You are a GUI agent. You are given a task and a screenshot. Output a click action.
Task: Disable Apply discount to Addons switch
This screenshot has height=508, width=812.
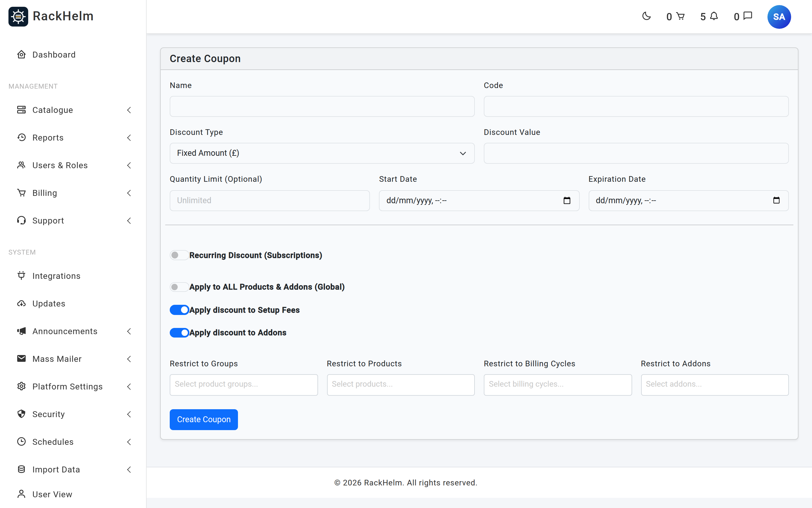coord(179,333)
